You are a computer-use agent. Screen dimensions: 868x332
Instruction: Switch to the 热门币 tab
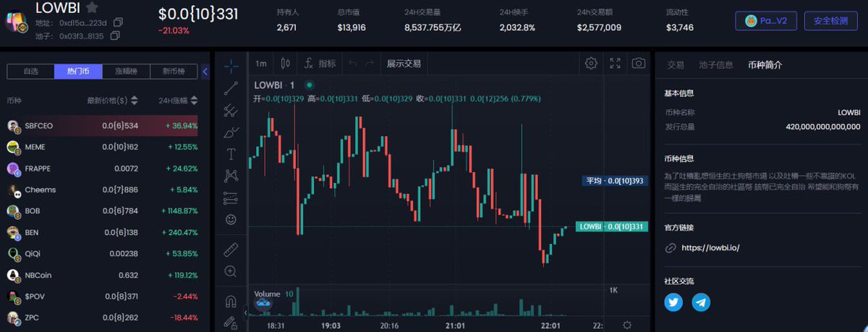pos(78,71)
